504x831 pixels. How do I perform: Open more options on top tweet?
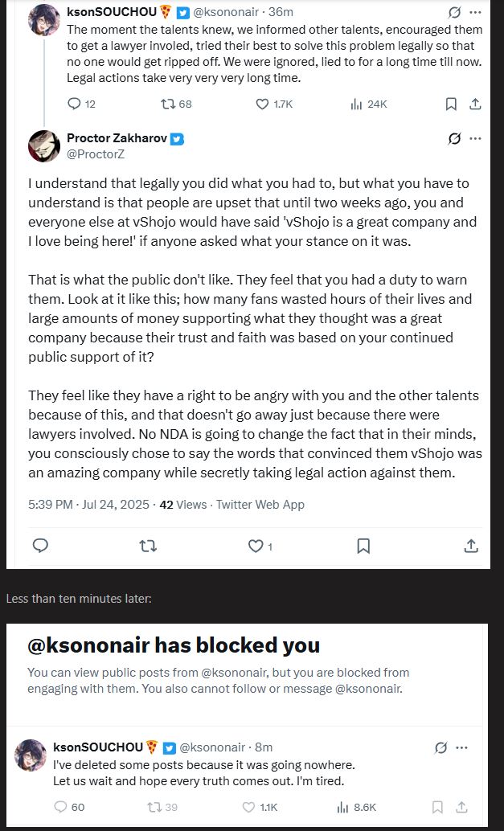click(x=475, y=12)
